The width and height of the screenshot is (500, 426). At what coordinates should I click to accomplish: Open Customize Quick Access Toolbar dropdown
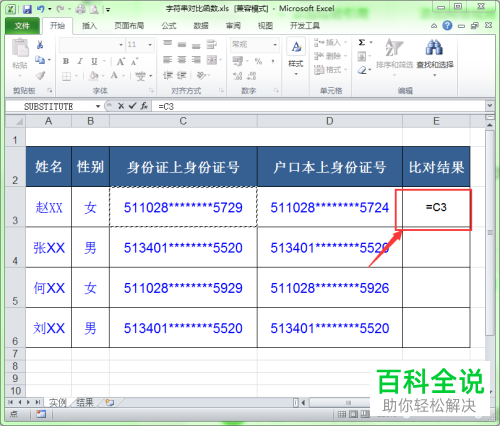pyautogui.click(x=108, y=10)
